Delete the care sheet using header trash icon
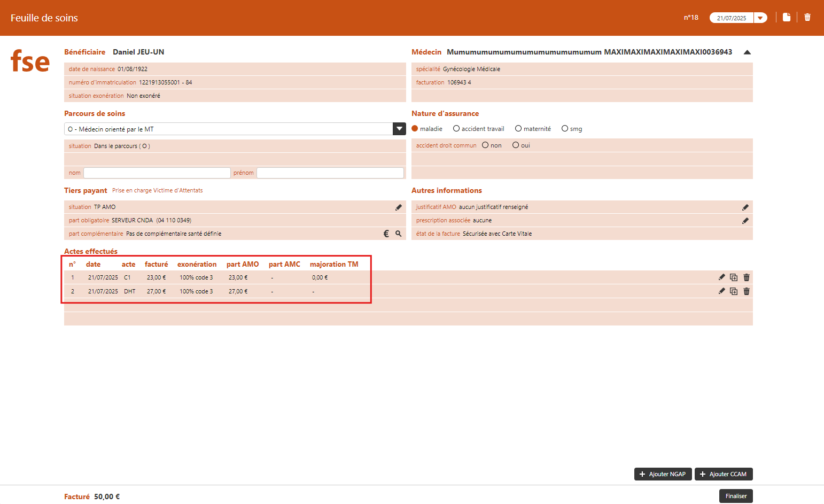Image resolution: width=824 pixels, height=504 pixels. click(x=807, y=17)
